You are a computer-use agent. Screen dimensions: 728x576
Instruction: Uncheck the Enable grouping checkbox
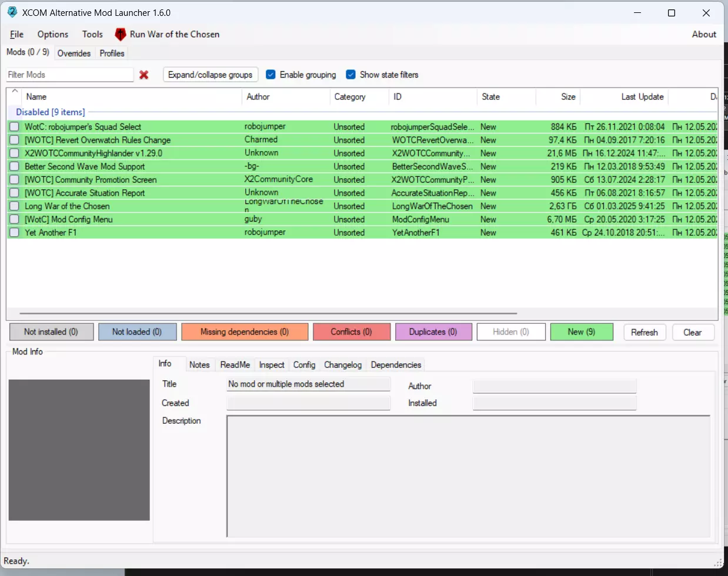click(271, 75)
